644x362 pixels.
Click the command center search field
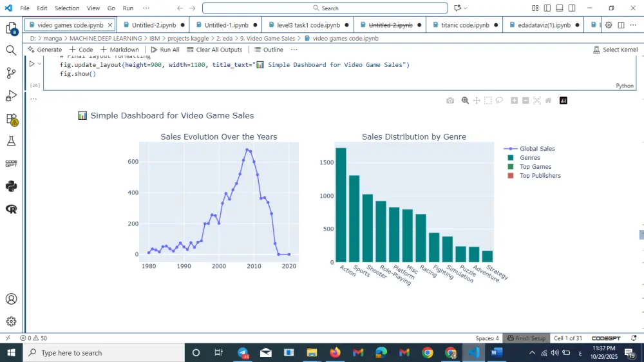325,8
